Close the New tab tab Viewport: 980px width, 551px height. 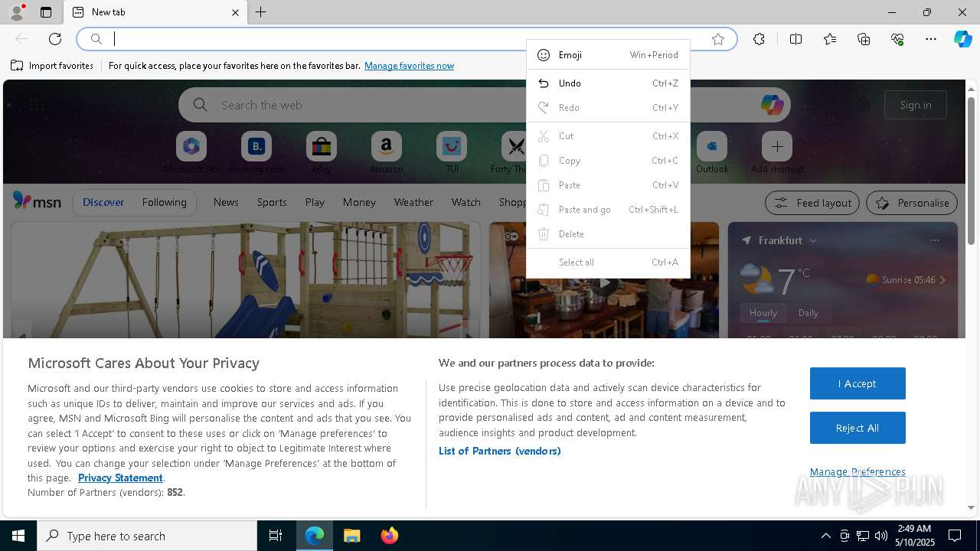(235, 12)
